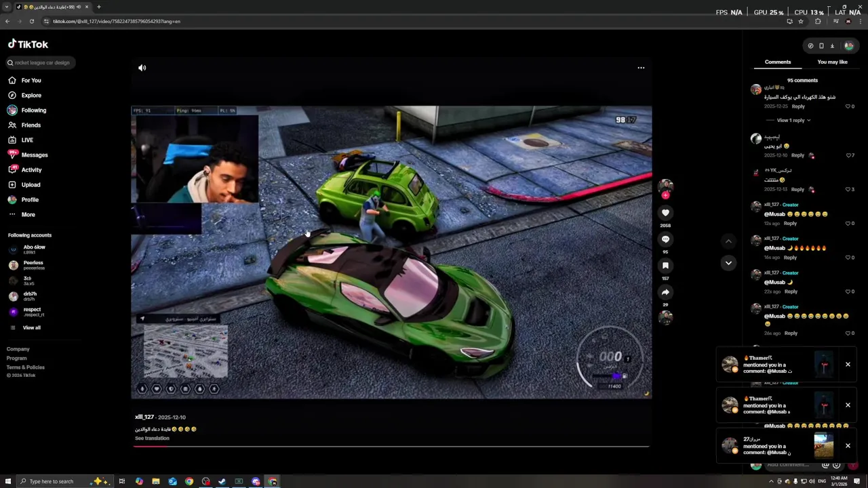Image resolution: width=868 pixels, height=488 pixels.
Task: Open File Explorer from the taskbar
Action: pos(156,481)
